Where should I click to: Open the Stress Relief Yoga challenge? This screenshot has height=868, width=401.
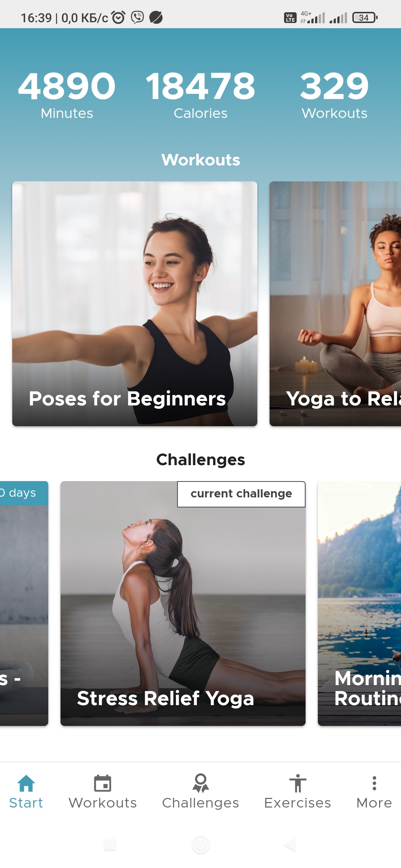tap(183, 604)
